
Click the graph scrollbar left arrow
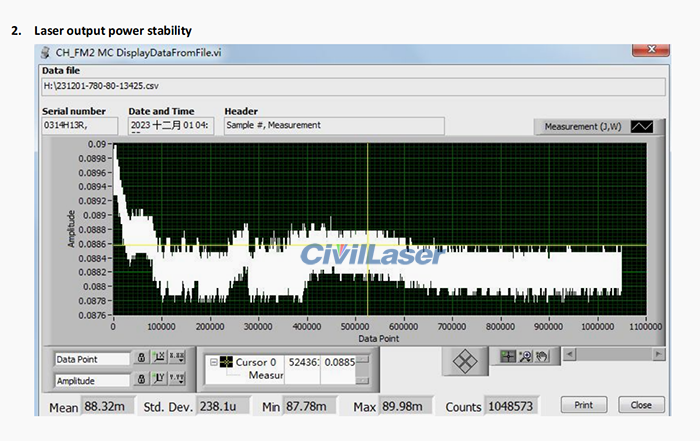(x=569, y=354)
